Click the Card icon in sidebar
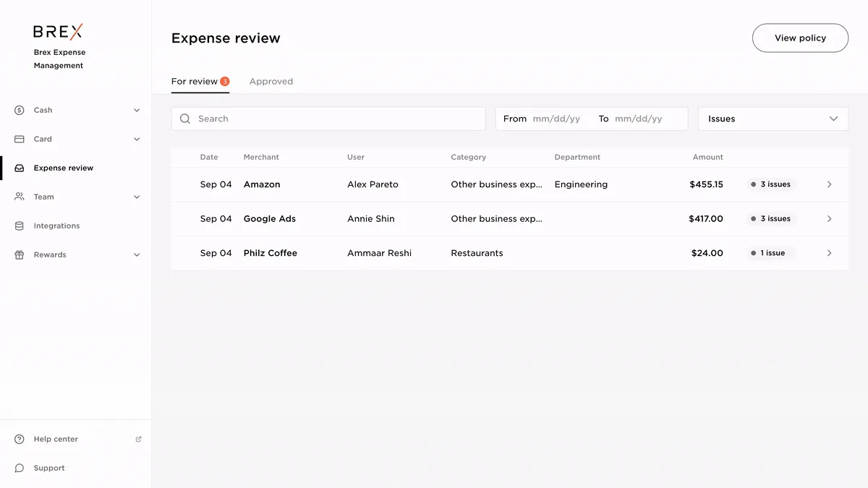The image size is (868, 488). click(20, 139)
